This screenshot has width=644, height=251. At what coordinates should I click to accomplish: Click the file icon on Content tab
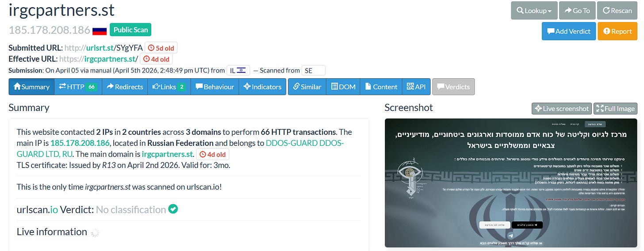368,87
